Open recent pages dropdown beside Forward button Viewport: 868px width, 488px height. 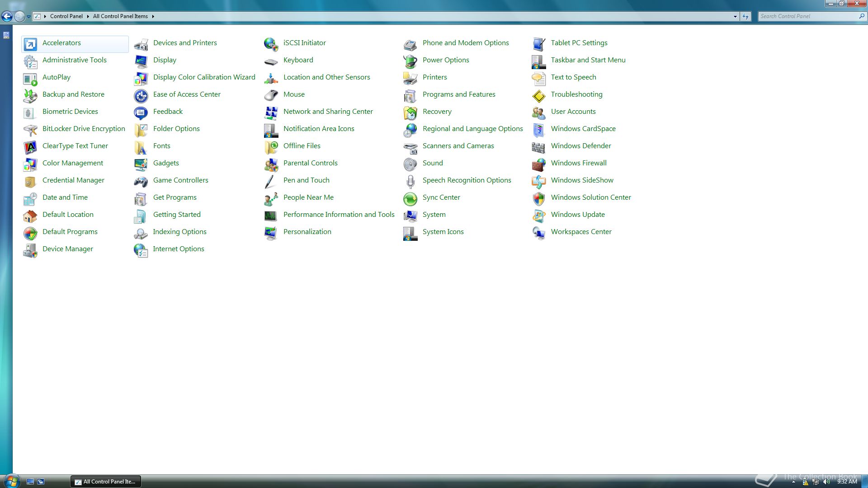[x=28, y=16]
